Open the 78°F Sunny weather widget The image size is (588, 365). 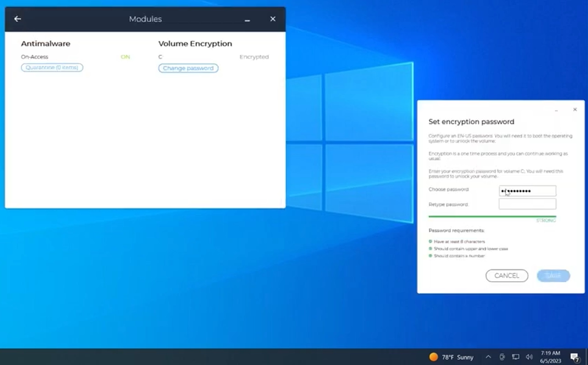[x=451, y=357]
